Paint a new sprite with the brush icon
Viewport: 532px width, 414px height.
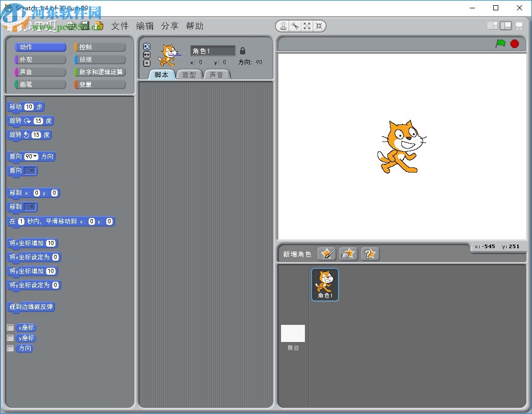(326, 253)
